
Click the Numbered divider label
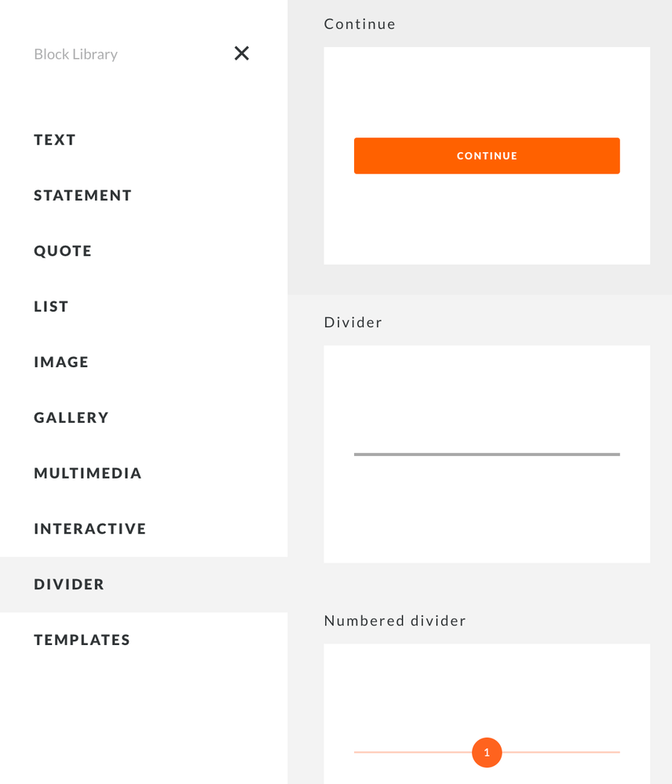395,621
